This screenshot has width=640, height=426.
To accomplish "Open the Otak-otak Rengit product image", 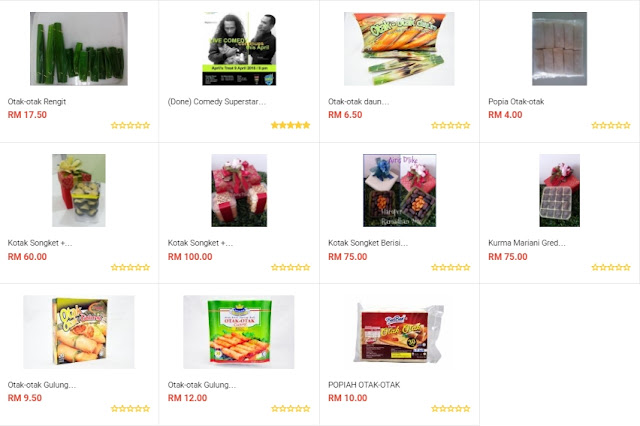I will (79, 49).
